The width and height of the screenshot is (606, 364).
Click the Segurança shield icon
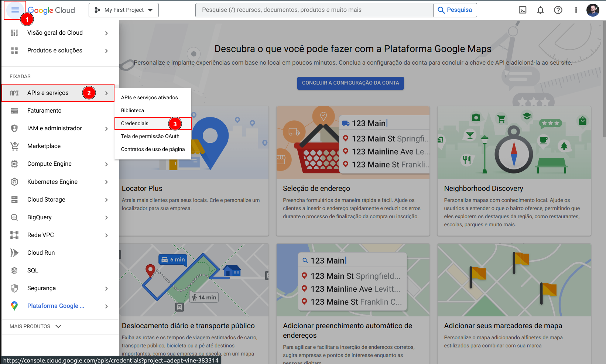(14, 288)
